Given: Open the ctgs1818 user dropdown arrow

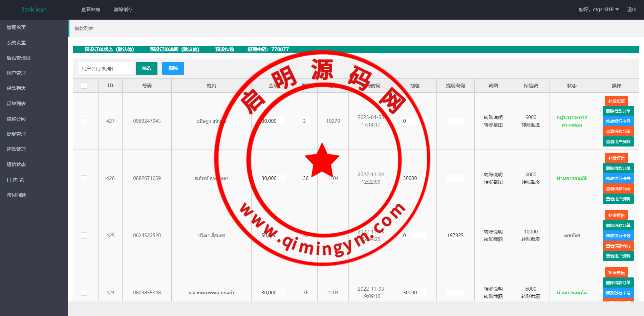Looking at the screenshot, I should (x=617, y=9).
